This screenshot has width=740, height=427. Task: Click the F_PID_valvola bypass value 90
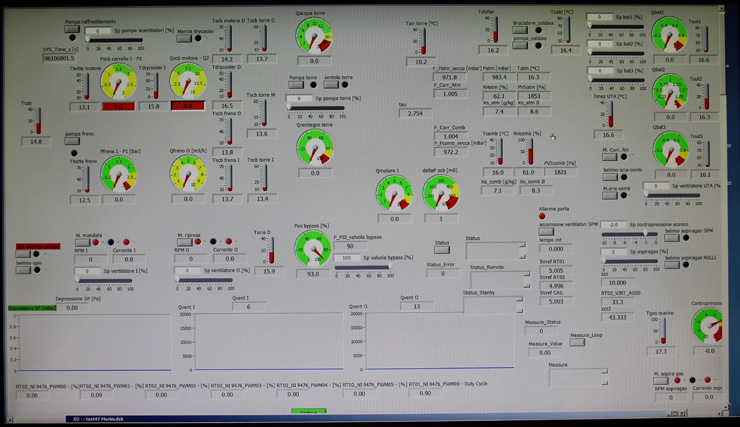point(350,246)
